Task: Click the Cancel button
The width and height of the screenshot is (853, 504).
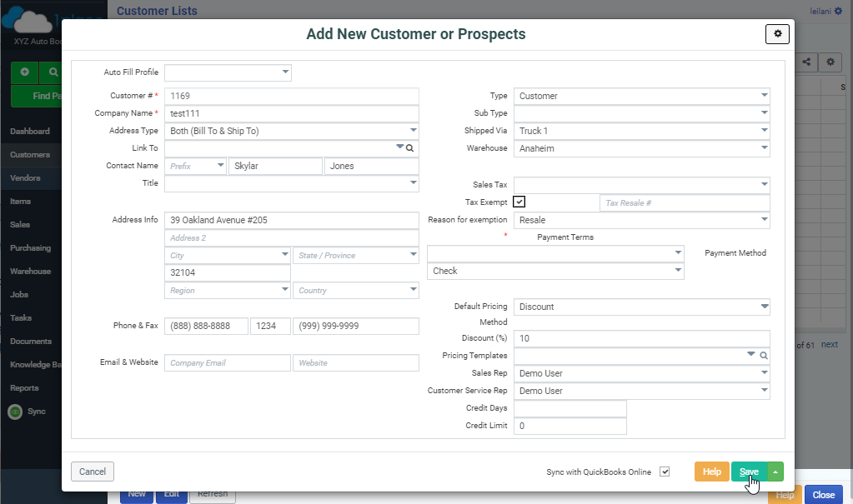Action: [x=92, y=472]
